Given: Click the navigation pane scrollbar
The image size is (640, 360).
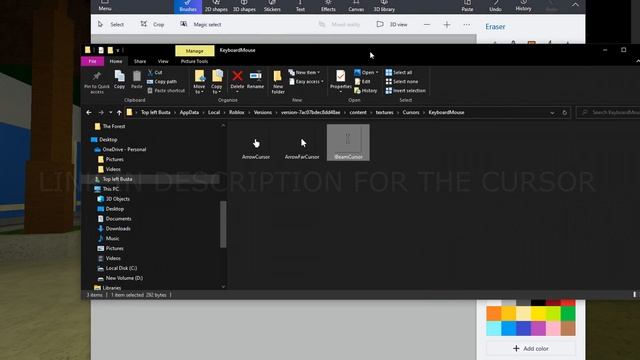Looking at the screenshot, I should coord(223,224).
